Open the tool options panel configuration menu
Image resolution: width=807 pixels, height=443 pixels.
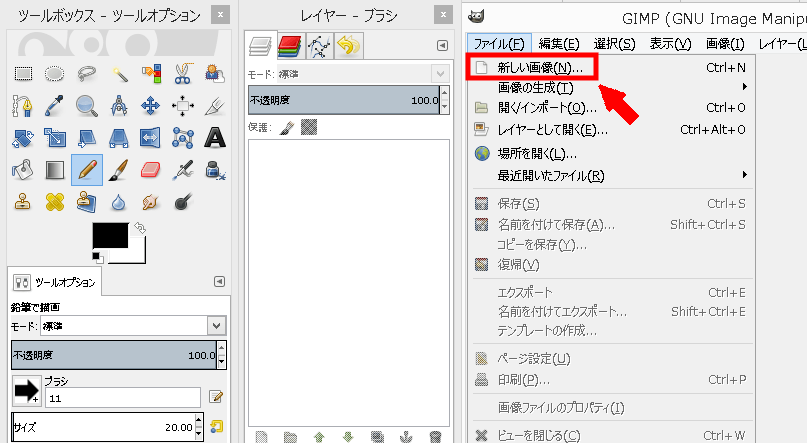click(x=219, y=281)
